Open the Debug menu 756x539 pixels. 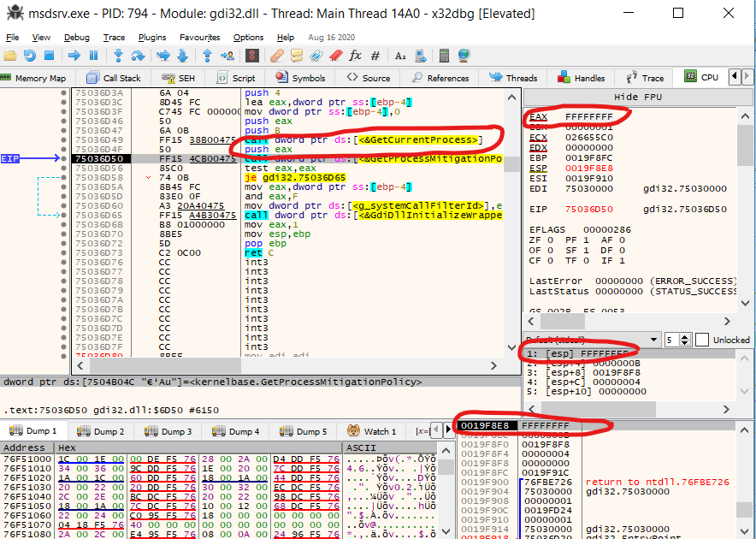76,37
